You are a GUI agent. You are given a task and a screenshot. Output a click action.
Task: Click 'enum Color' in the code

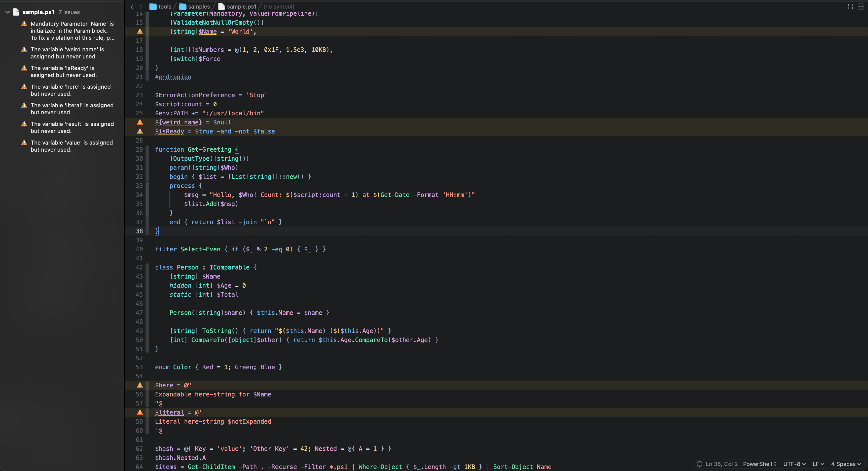pyautogui.click(x=173, y=367)
